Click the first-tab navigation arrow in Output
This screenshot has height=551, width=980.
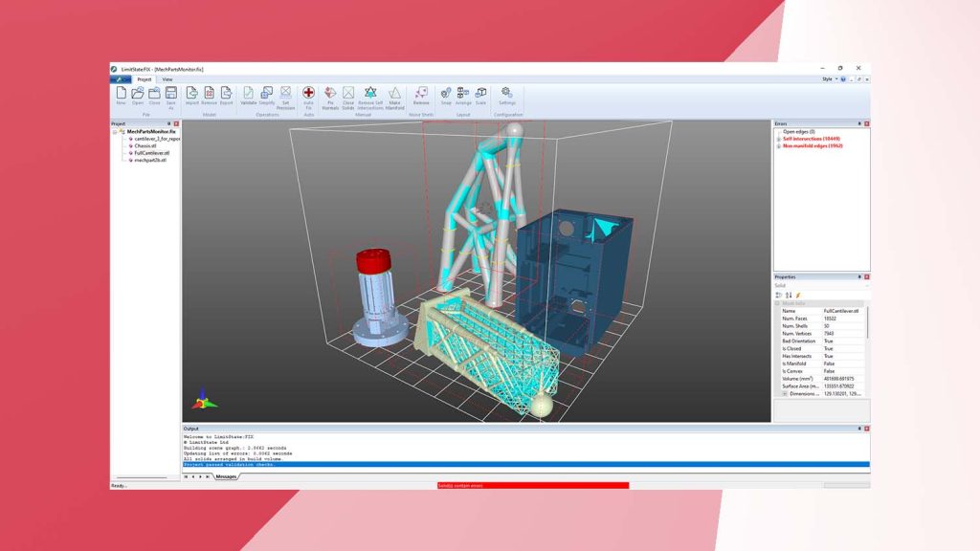coord(186,476)
